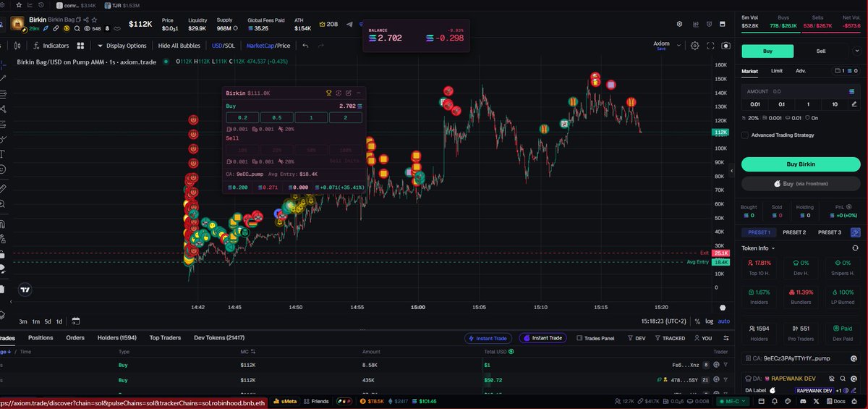This screenshot has width=868, height=409.
Task: Click the TradingView logo on chart
Action: pyautogui.click(x=25, y=290)
